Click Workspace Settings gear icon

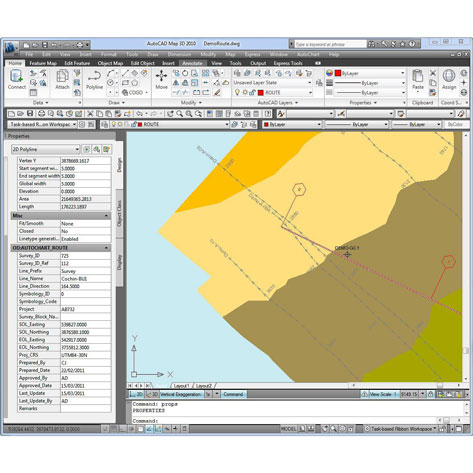(x=82, y=125)
